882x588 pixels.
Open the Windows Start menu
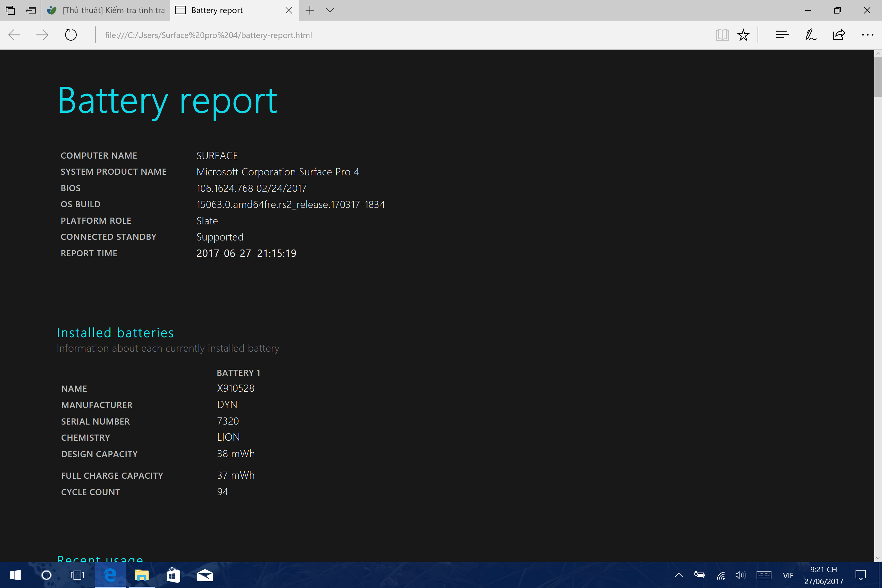tap(15, 575)
